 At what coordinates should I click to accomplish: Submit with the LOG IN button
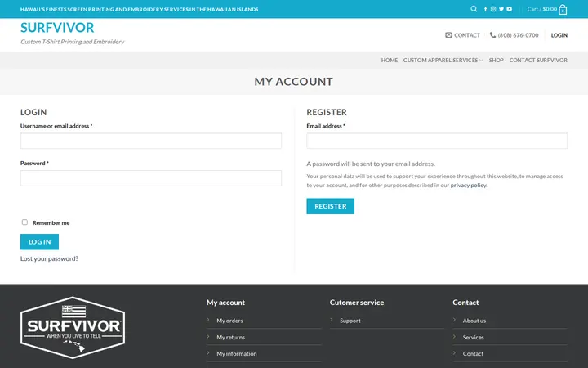(x=39, y=242)
